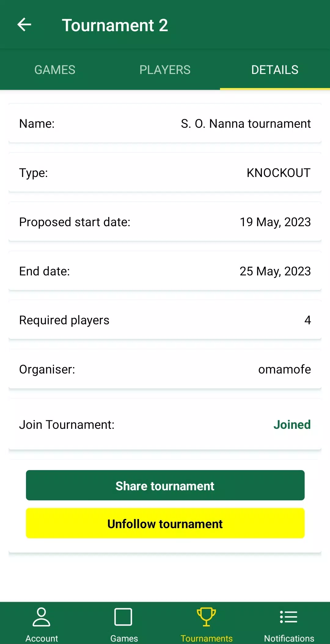
Task: Tap the green Joined status text
Action: [x=292, y=425]
